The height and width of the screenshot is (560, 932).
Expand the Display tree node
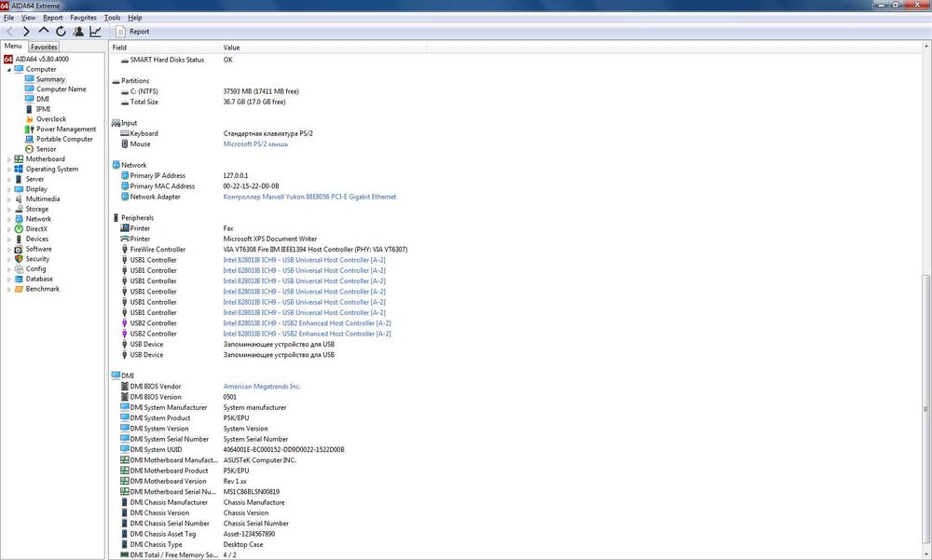[9, 189]
